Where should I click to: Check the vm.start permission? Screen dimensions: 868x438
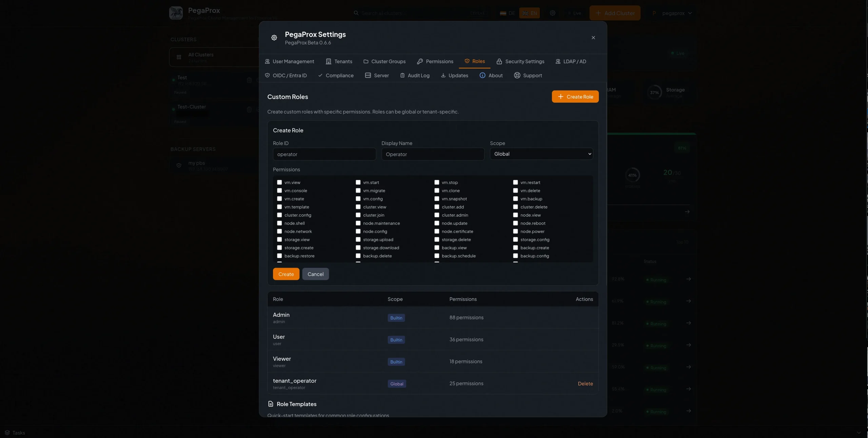tap(358, 182)
